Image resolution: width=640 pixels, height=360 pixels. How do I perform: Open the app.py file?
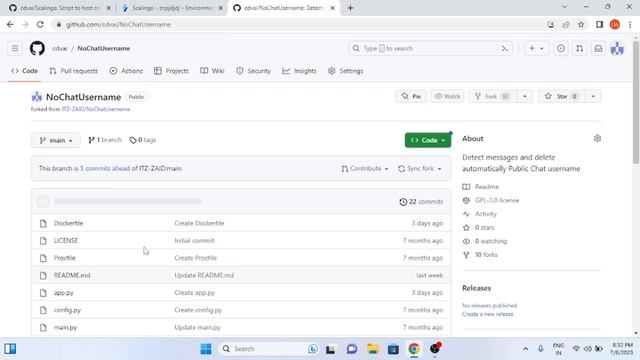(x=64, y=293)
